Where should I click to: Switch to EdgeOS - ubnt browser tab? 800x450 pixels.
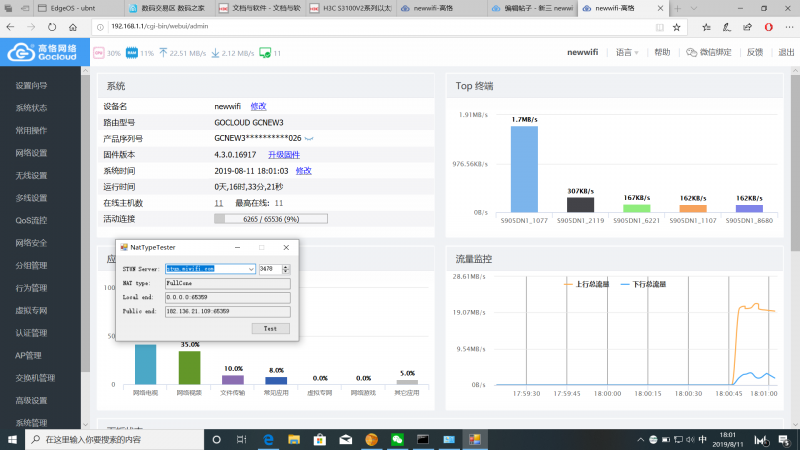point(79,8)
